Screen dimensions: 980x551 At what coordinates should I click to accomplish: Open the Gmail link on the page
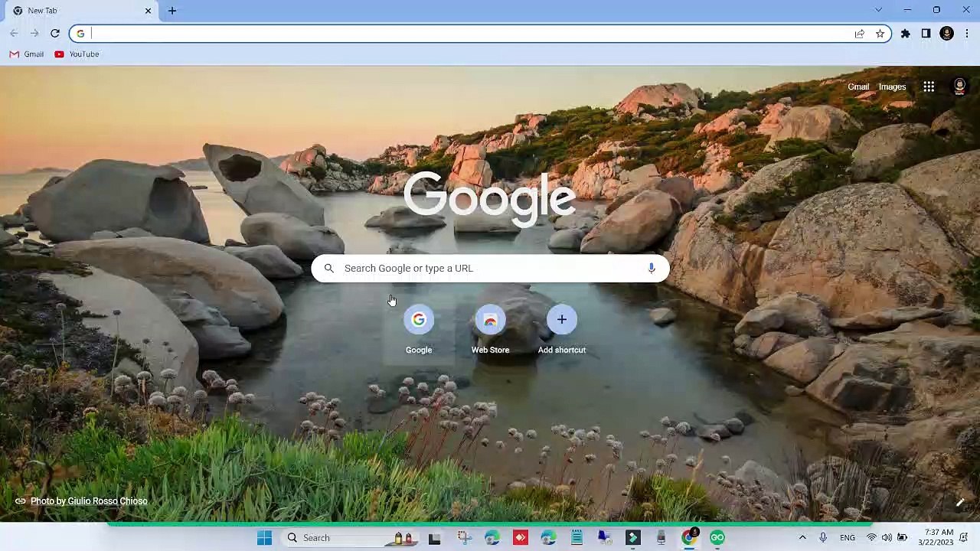tap(858, 87)
